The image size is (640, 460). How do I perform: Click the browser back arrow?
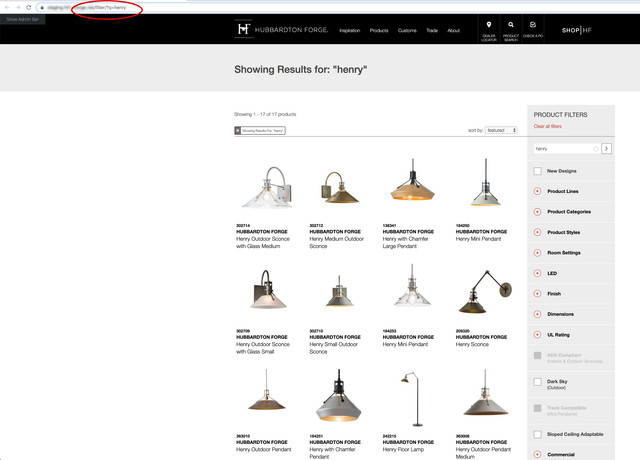(7, 7)
